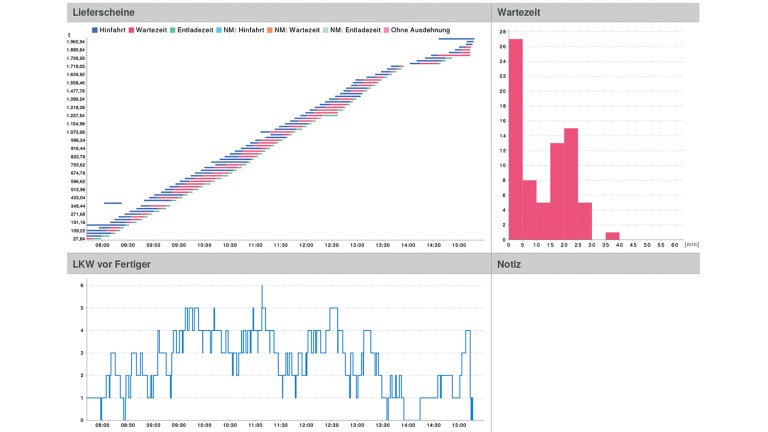768x432 pixels.
Task: Click the topmost blue bar in Lieferscheine chart
Action: (x=456, y=40)
